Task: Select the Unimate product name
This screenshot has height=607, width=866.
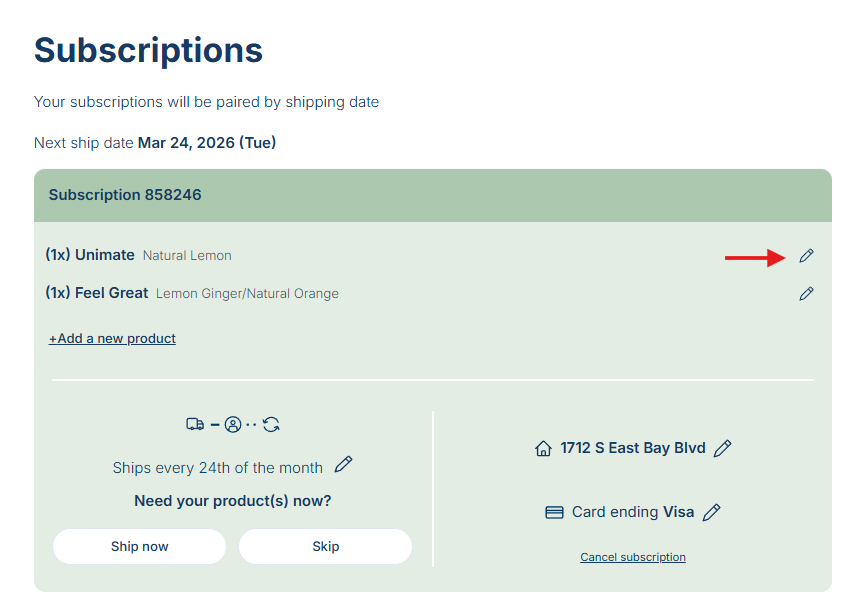Action: [x=104, y=255]
